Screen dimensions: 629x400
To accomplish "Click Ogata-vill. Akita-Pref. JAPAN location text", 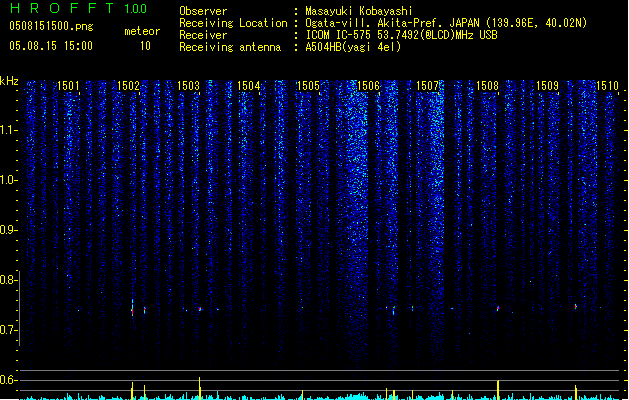I will [446, 23].
